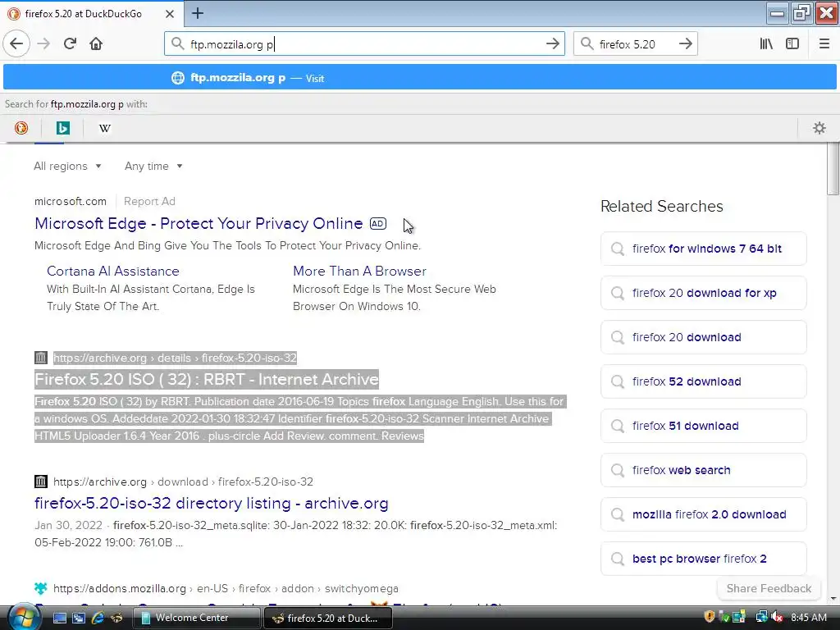Search related 'firefox 52 download'

703,381
